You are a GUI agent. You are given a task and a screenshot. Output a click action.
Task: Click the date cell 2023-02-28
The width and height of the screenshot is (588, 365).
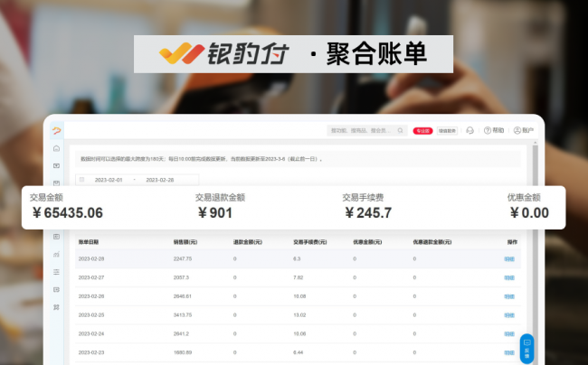(91, 258)
